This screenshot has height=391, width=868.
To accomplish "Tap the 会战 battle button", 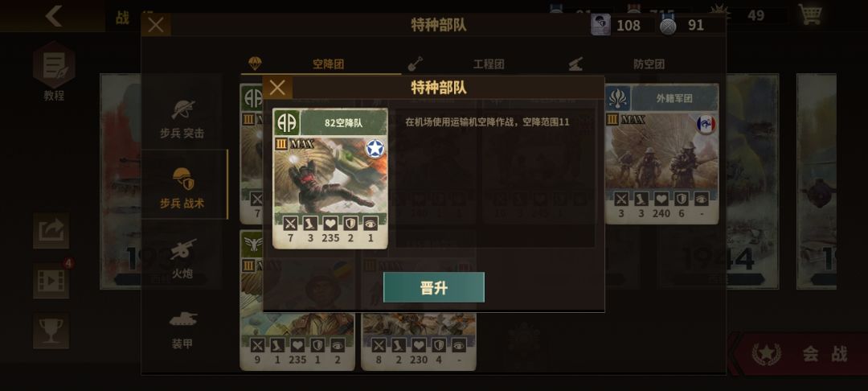I will pyautogui.click(x=800, y=353).
